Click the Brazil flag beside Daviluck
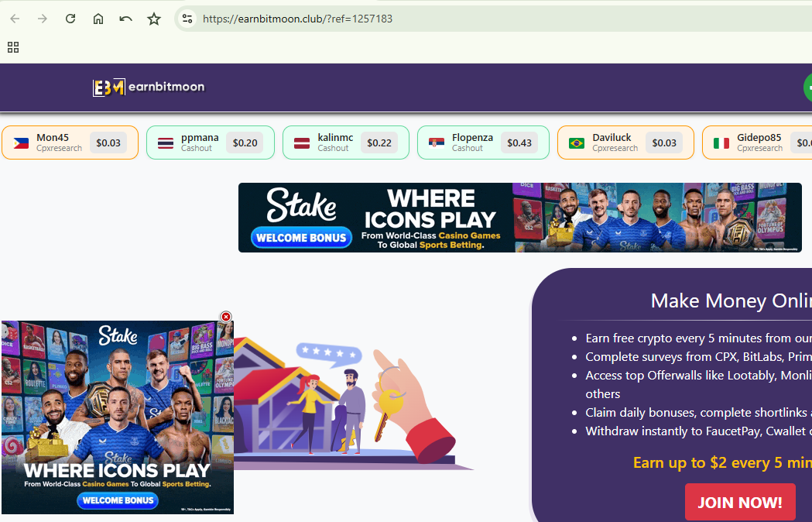This screenshot has width=812, height=522. coord(577,143)
